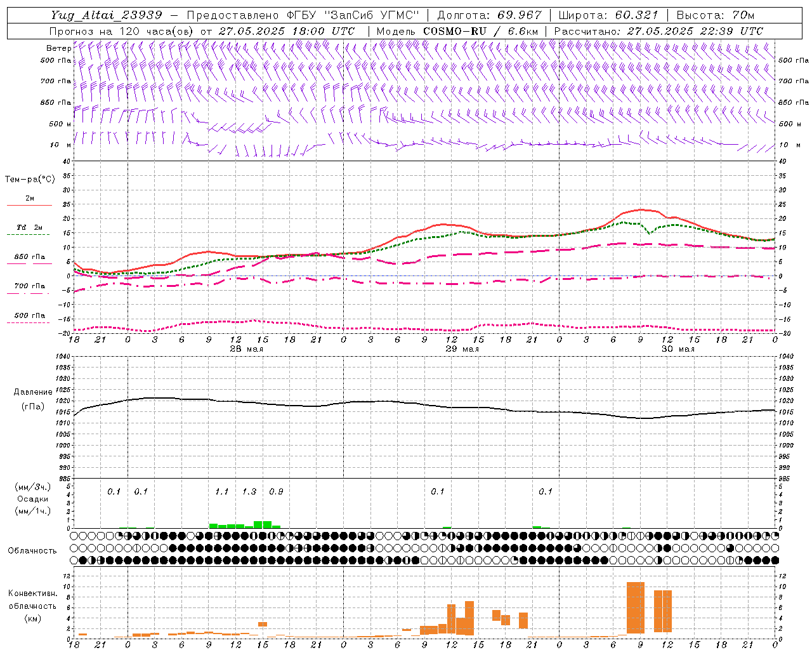Click the dotted pink 500 гПа legend line
This screenshot has height=650, width=812.
[29, 322]
